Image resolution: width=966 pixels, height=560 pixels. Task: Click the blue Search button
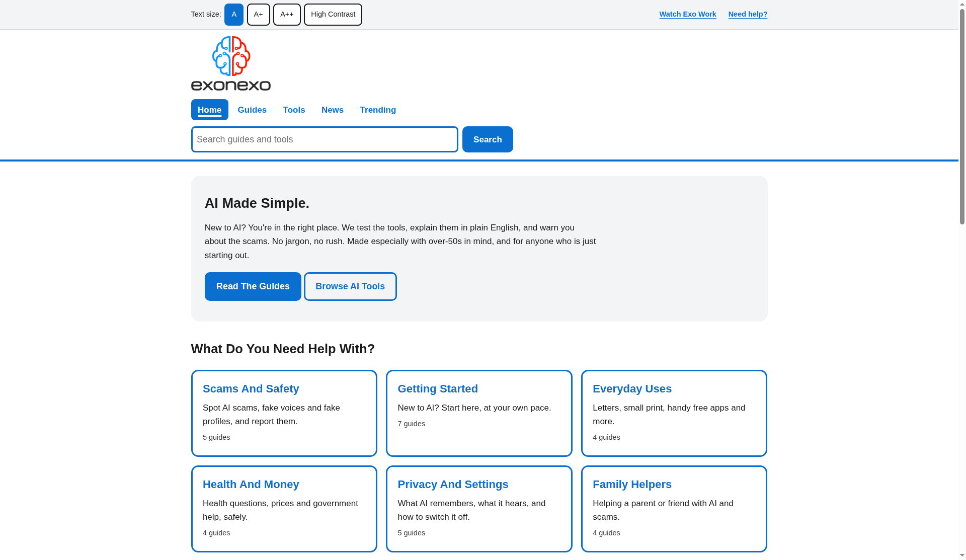coord(488,139)
